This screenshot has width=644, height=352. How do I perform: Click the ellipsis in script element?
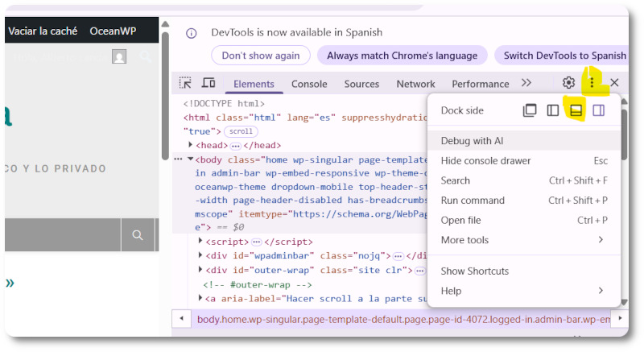[x=256, y=242]
